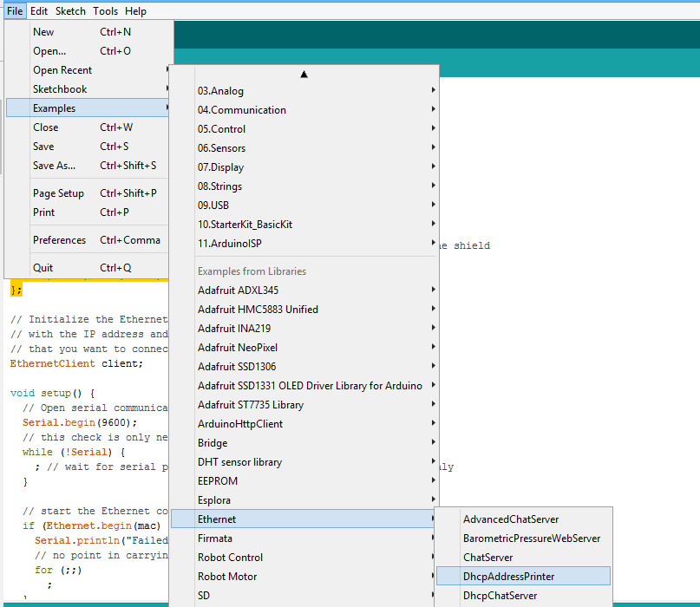The height and width of the screenshot is (607, 700).
Task: Open the Sketch menu
Action: [70, 11]
